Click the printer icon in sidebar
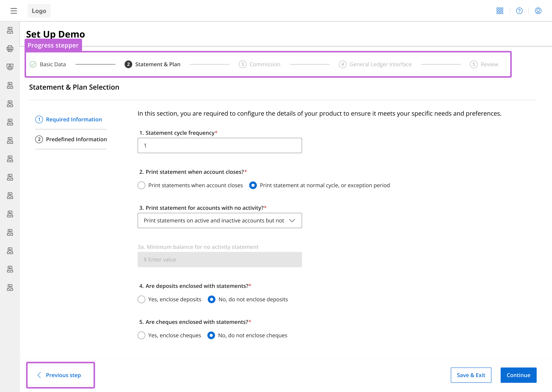 (x=10, y=48)
